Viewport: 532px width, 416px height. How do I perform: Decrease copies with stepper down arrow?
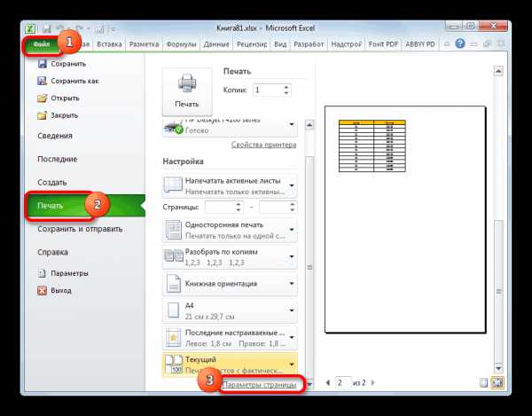coord(286,93)
